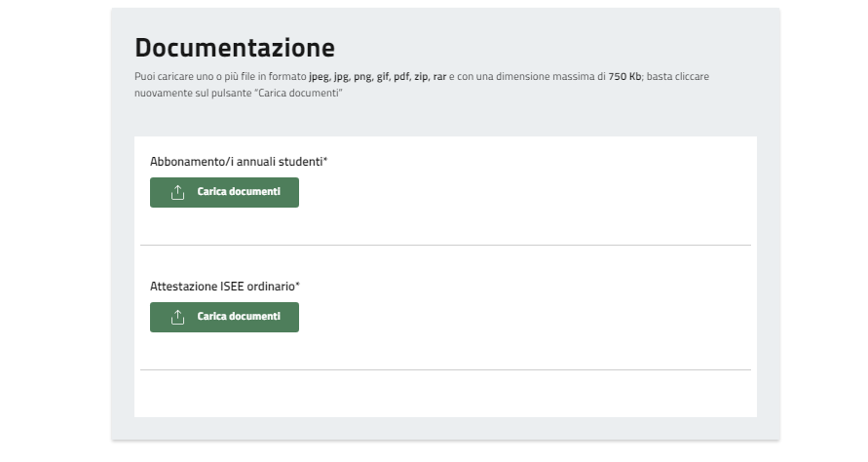Click the Documentazione heading
868x462 pixels.
click(234, 48)
